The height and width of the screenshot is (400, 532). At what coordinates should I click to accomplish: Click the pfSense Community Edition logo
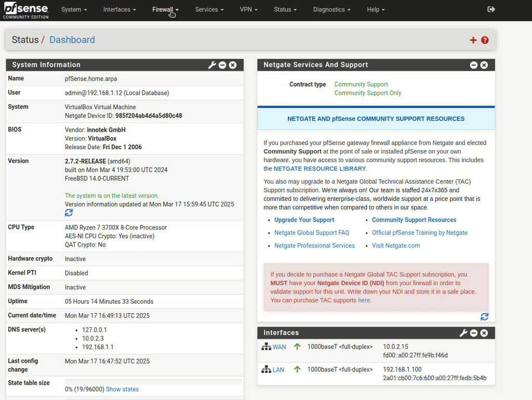coord(25,10)
